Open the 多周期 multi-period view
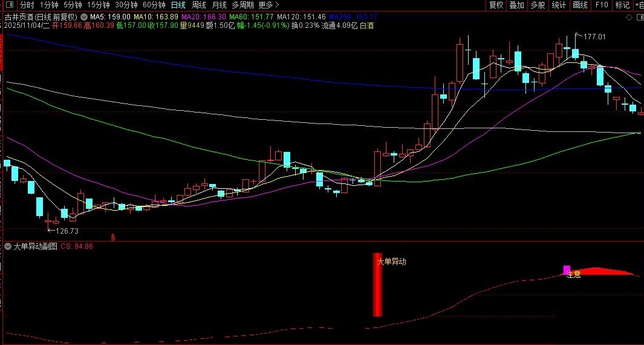The image size is (644, 345). [x=242, y=5]
